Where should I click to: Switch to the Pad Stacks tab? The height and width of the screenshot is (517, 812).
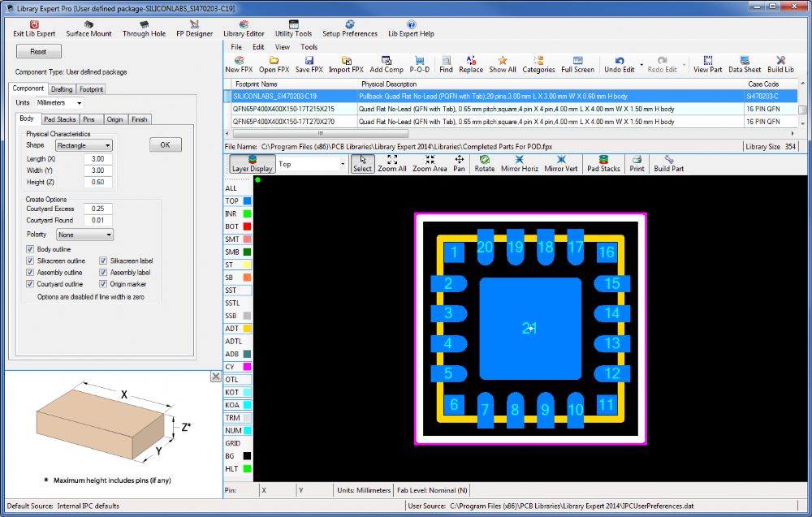pyautogui.click(x=59, y=119)
